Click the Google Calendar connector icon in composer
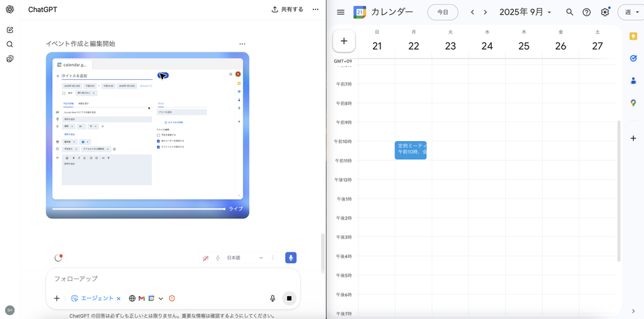This screenshot has width=644, height=319. 152,298
